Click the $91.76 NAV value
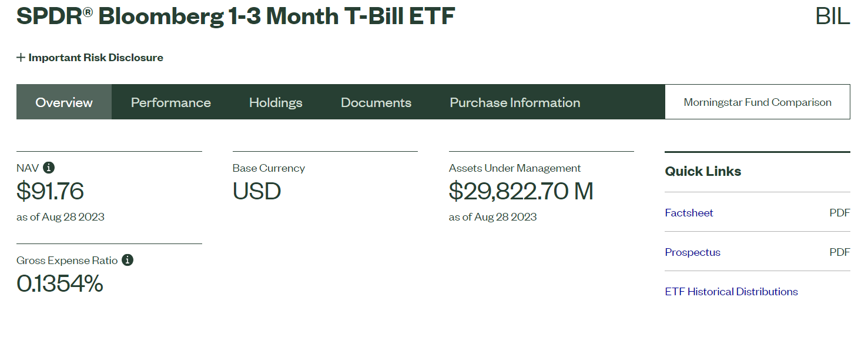Screen dimensions: 868x347 [x=50, y=191]
